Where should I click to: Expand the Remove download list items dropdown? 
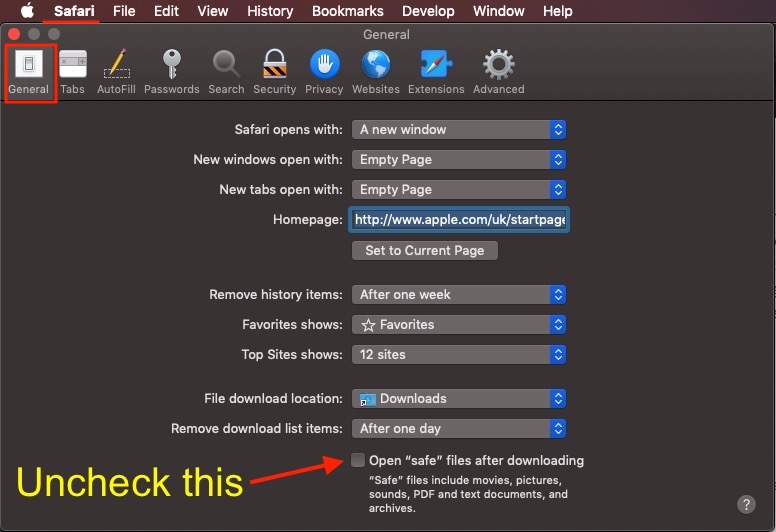tap(459, 429)
